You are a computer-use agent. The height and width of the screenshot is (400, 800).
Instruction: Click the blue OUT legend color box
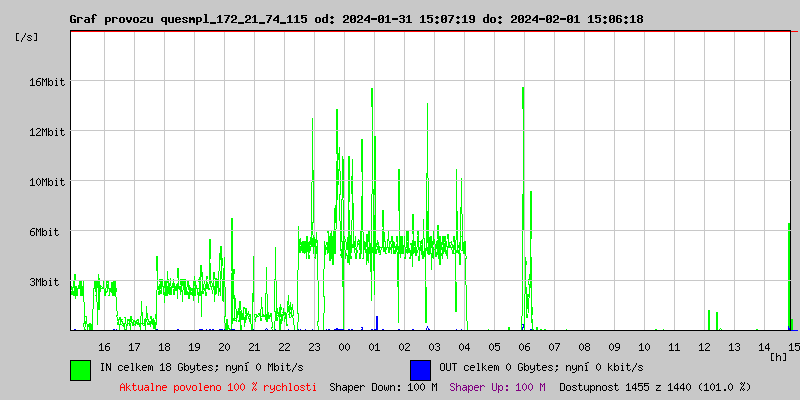click(x=420, y=369)
